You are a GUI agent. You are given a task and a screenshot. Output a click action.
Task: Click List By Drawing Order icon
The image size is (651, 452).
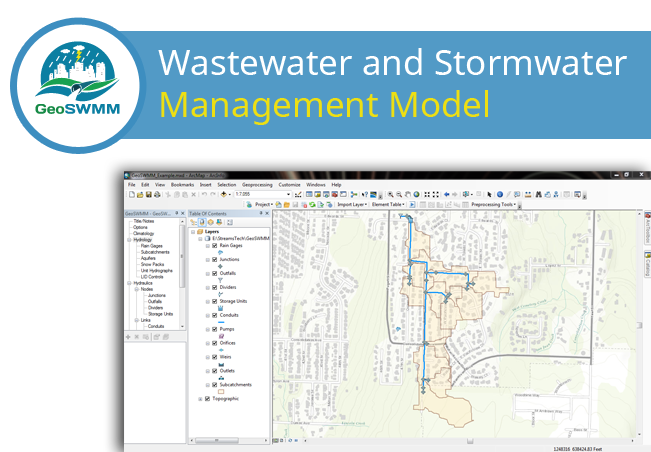[193, 222]
